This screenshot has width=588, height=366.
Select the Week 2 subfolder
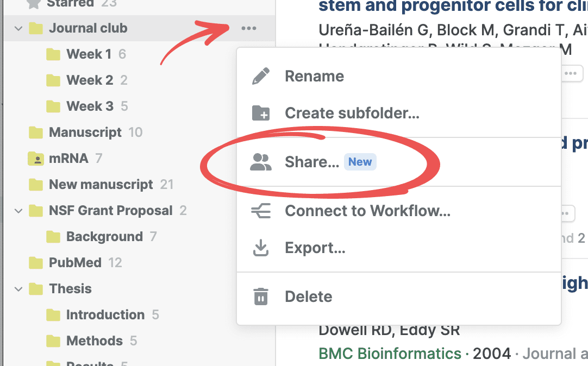tap(90, 80)
